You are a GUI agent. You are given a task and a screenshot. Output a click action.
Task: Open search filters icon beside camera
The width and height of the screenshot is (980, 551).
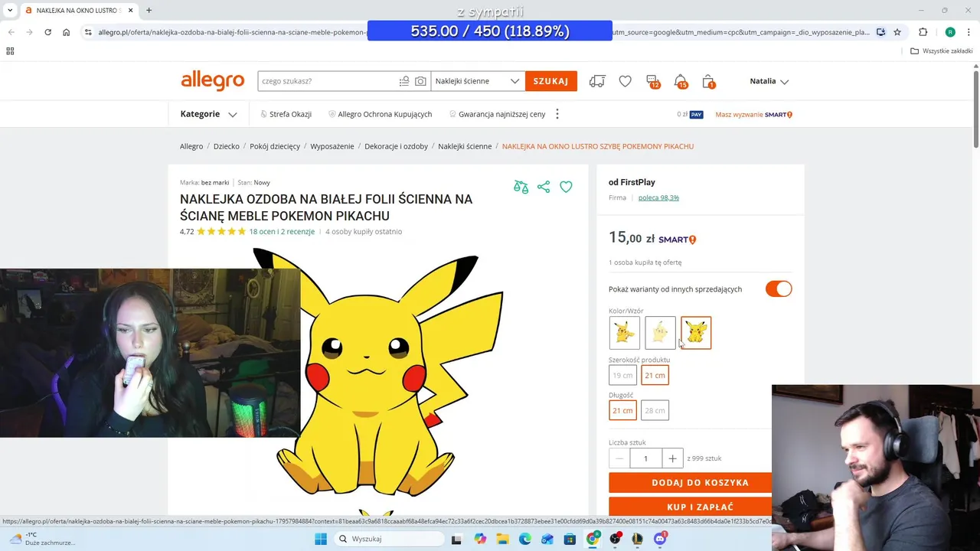point(404,81)
